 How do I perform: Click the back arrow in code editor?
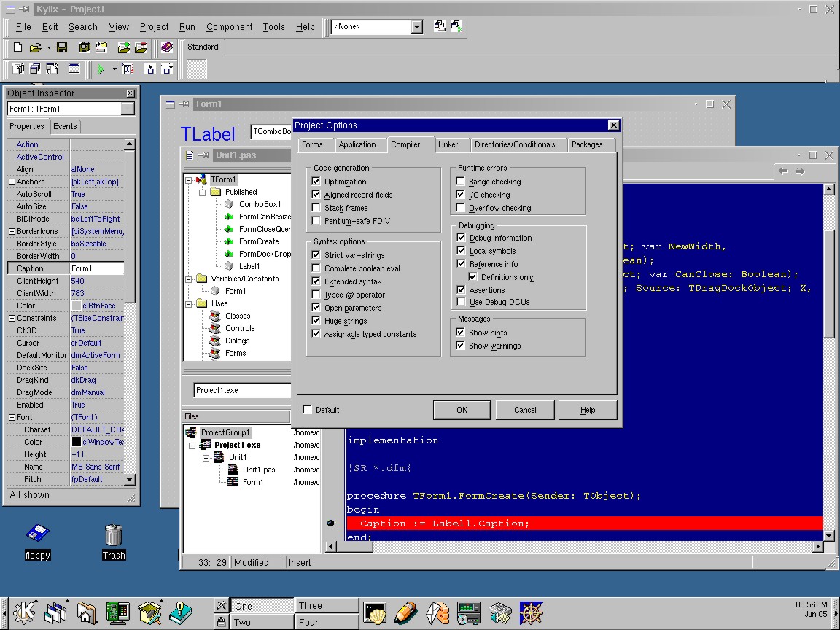point(783,171)
